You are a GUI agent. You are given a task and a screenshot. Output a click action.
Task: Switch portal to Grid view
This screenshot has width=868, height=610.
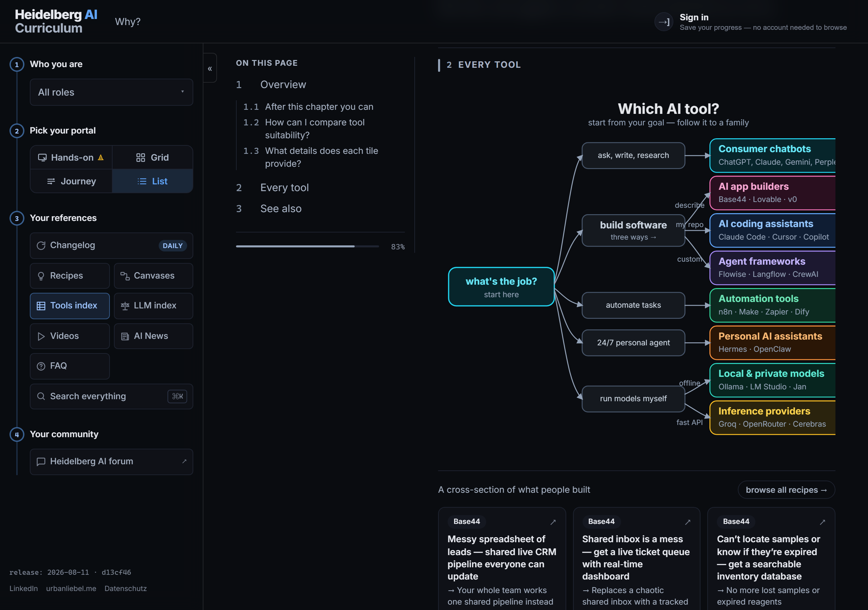point(152,158)
